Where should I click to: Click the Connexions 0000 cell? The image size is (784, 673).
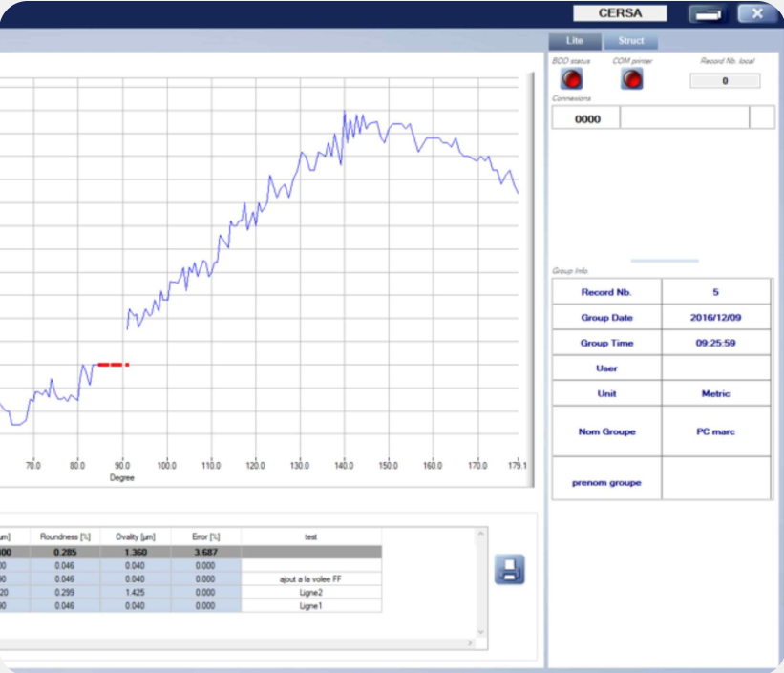tap(586, 118)
